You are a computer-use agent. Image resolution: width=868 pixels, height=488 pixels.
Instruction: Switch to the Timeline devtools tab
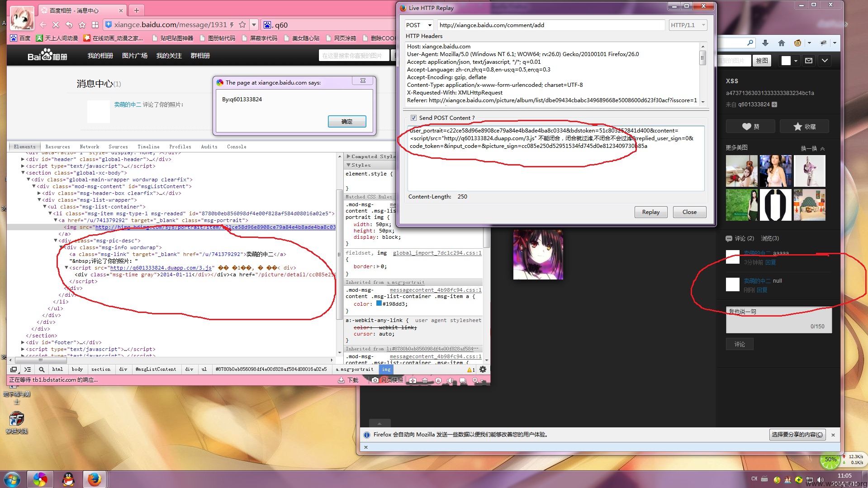148,147
